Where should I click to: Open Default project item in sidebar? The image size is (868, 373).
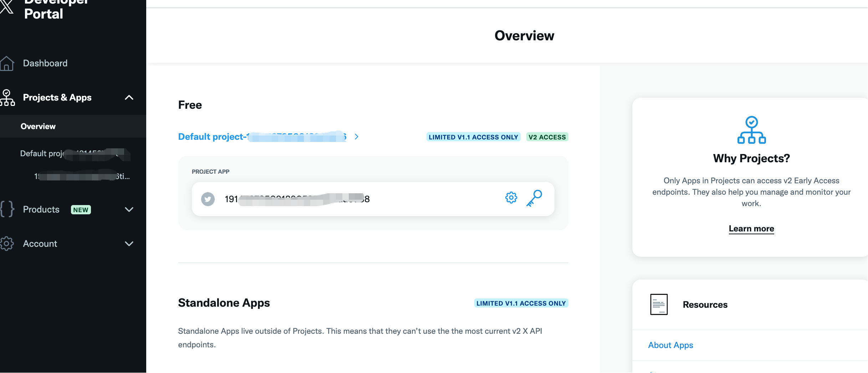point(75,154)
